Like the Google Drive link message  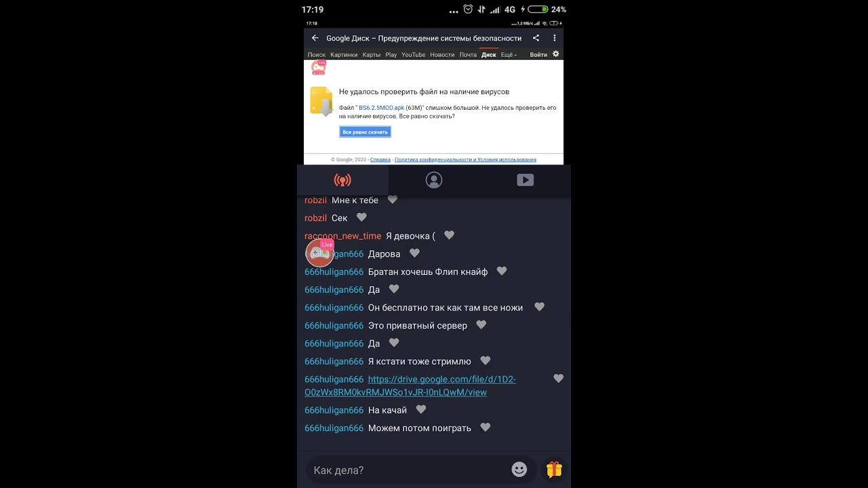pyautogui.click(x=558, y=379)
